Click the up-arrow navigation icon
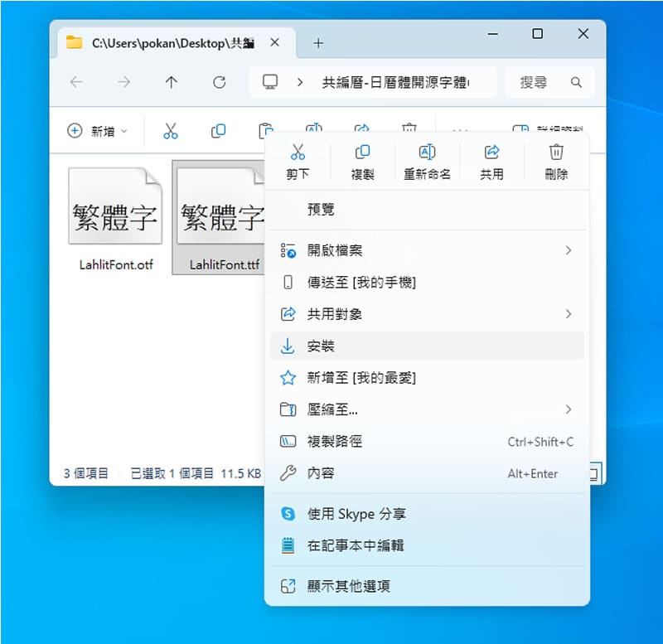663x644 pixels. (171, 82)
